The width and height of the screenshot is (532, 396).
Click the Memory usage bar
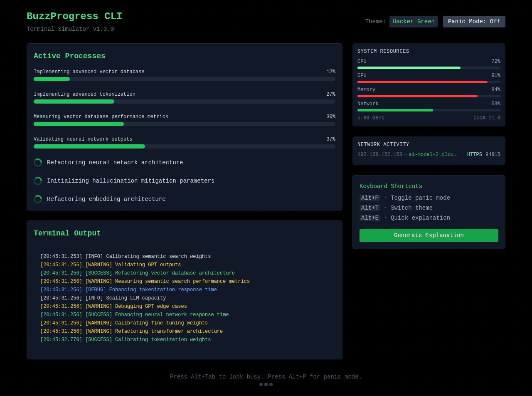(x=429, y=96)
